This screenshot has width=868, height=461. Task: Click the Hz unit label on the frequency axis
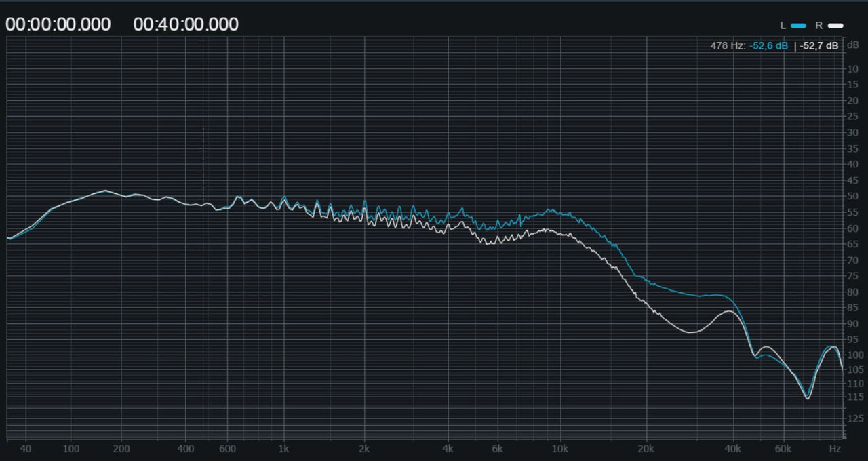[x=835, y=449]
